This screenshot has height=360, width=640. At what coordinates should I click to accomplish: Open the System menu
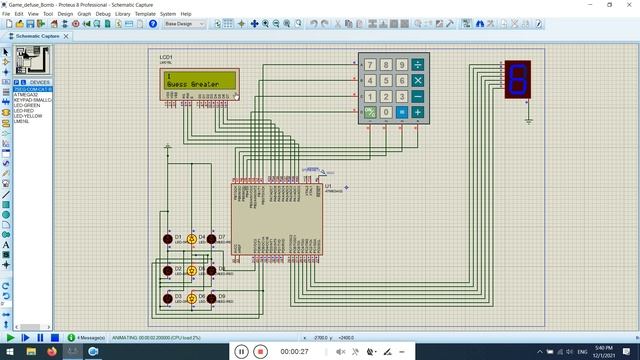pos(168,14)
